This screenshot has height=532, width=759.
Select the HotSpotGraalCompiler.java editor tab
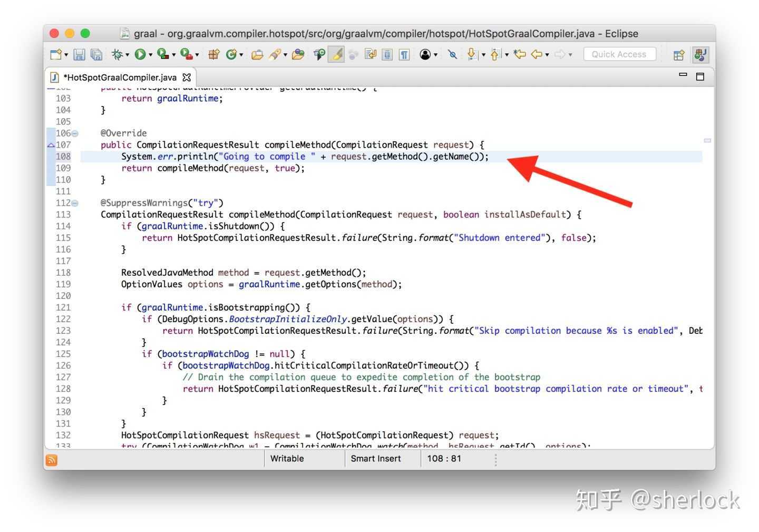120,78
